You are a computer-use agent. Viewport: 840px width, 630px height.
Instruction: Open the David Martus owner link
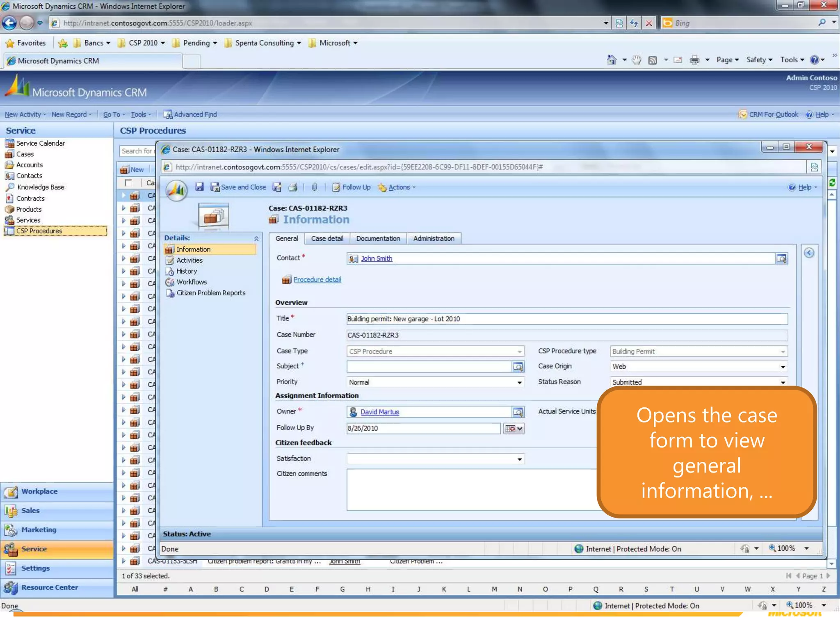click(379, 412)
